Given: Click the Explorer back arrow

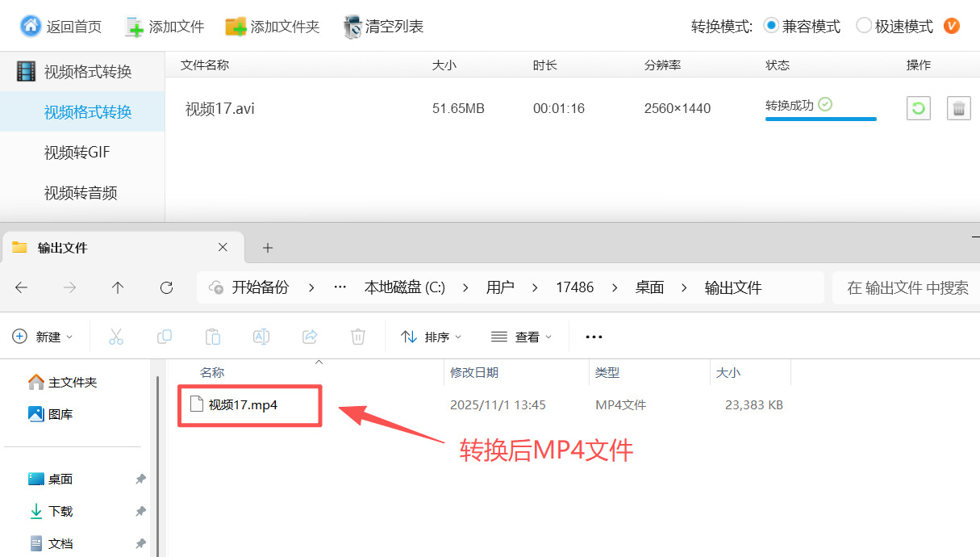Looking at the screenshot, I should pos(22,287).
